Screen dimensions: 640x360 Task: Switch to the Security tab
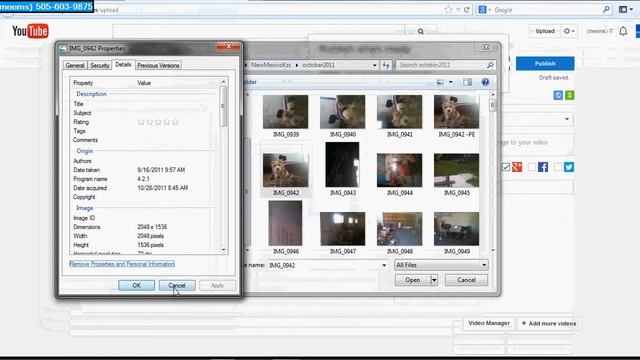[100, 65]
